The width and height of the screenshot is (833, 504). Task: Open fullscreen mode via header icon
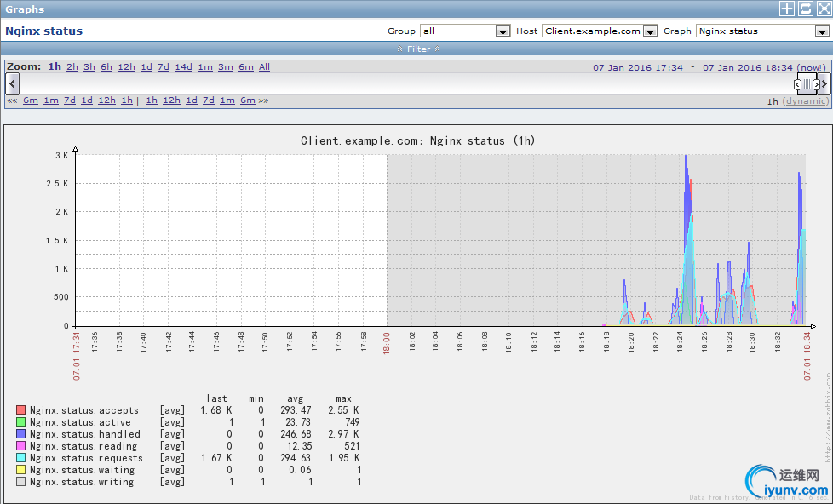tap(823, 9)
